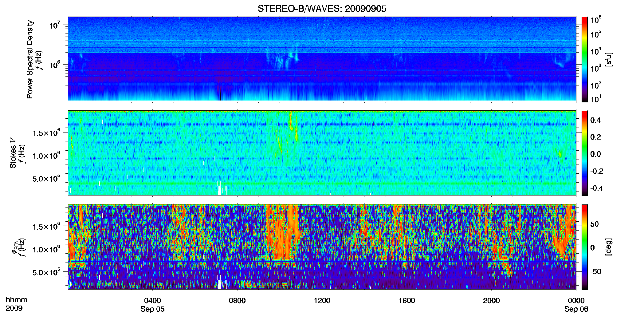644x332 pixels.
Task: Click the 1.0×10^6 tick label in the Stokes V panel
Action: click(x=46, y=156)
